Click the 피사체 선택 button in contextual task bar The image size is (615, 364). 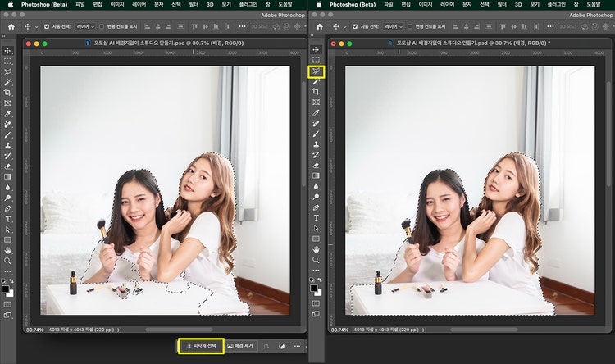coord(201,346)
